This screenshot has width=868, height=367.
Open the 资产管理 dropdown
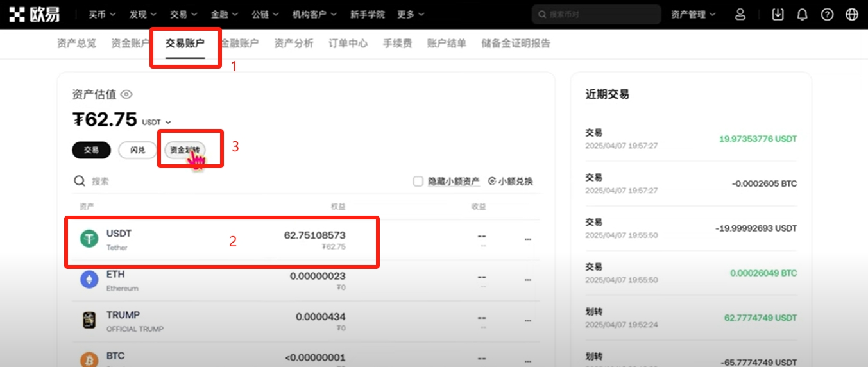tap(694, 14)
